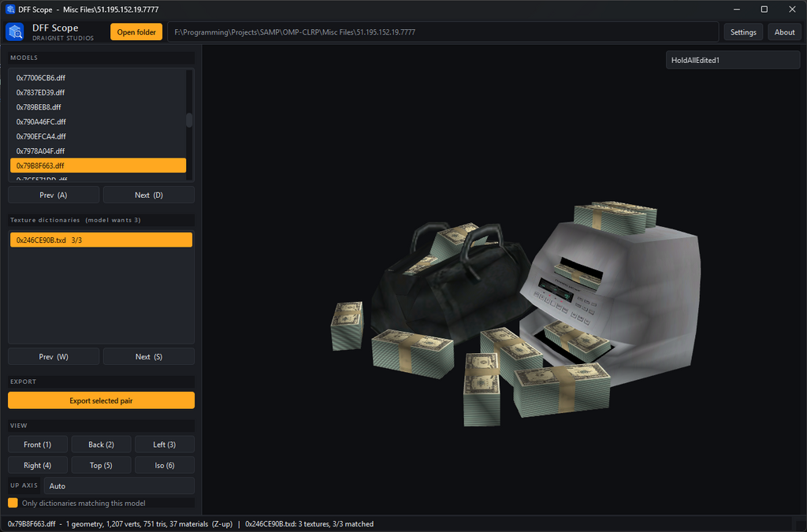
Task: Switch to Top (5) view
Action: coord(101,465)
